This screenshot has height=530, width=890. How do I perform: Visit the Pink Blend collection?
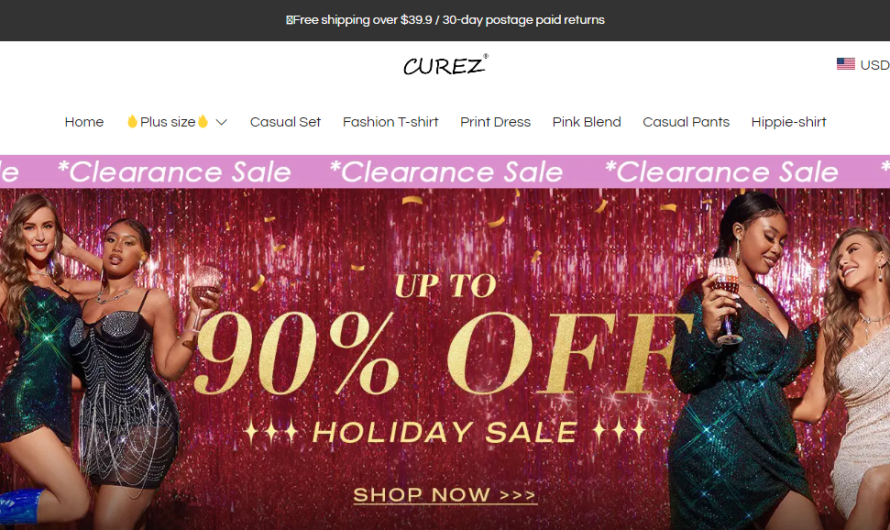point(586,122)
